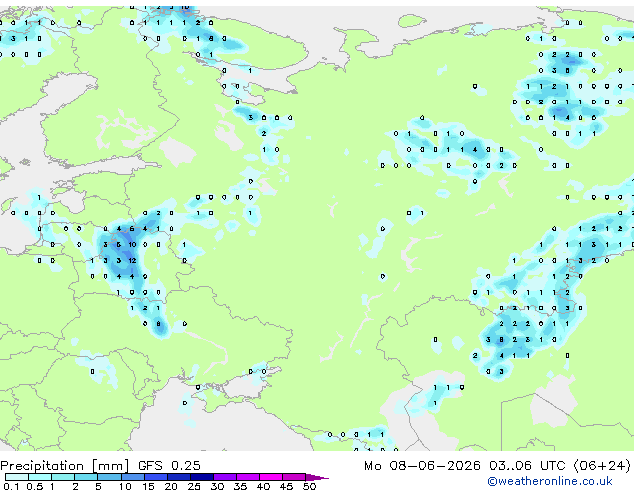Click the "Precipitation [mm]" title text
Screen dimensions: 634x490
click(x=65, y=466)
